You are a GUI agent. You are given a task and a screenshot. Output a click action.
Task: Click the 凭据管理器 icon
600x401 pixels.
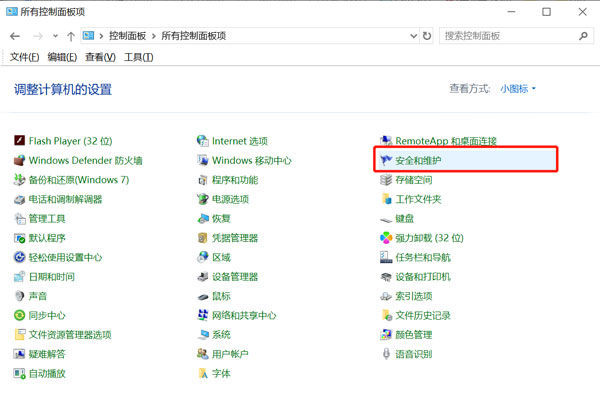coord(202,238)
